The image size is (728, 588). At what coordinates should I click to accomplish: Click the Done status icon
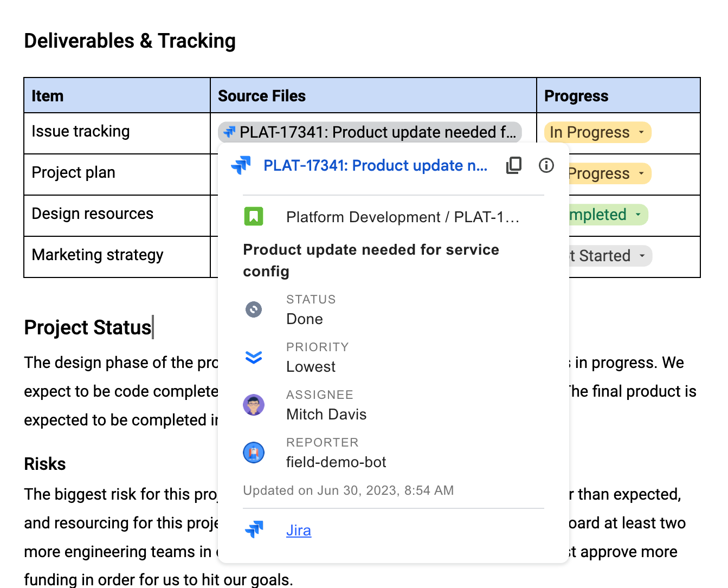(253, 309)
